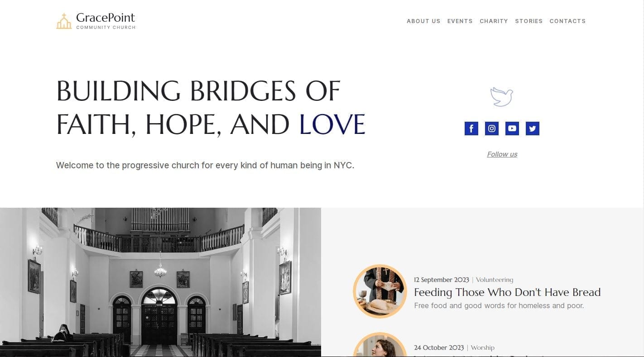Viewport: 644px width, 357px height.
Task: Click the golden church logo icon
Action: coord(64,21)
